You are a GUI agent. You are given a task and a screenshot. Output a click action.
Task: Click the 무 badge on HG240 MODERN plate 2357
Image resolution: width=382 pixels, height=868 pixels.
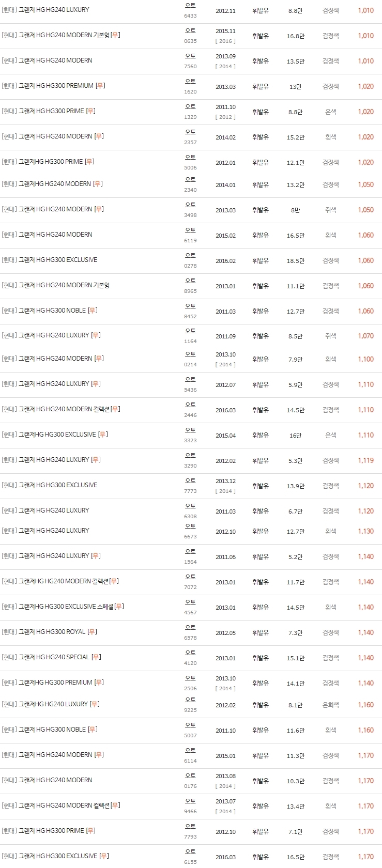click(99, 136)
